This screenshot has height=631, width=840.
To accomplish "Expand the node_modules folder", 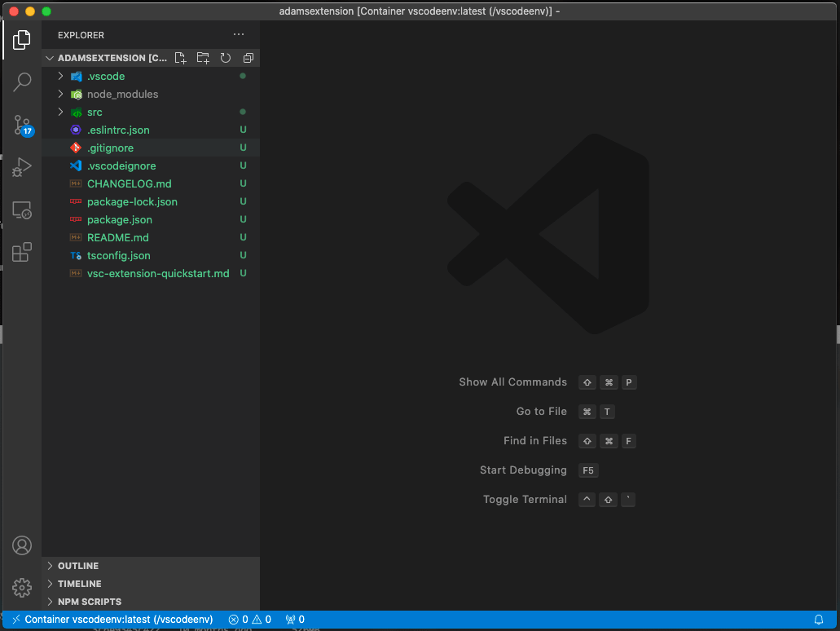I will point(151,95).
